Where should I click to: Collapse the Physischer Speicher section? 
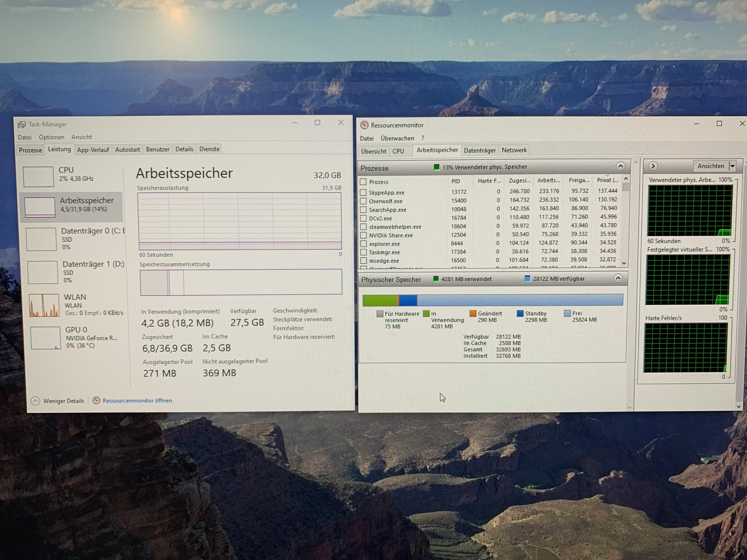point(618,278)
